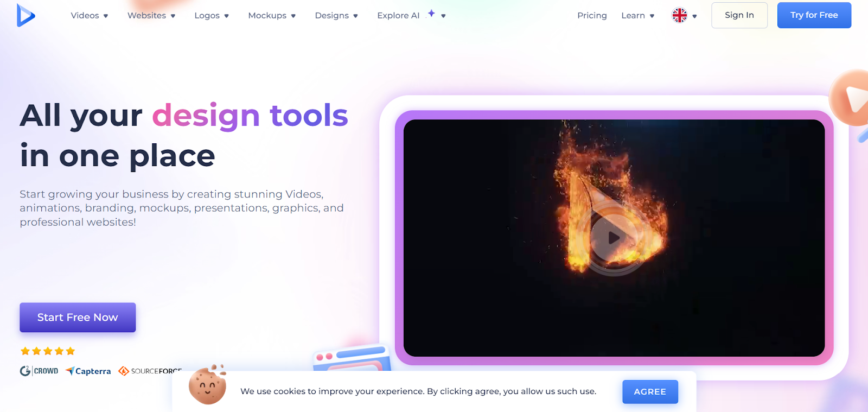Click the Renderforest logo in the header

tap(25, 15)
